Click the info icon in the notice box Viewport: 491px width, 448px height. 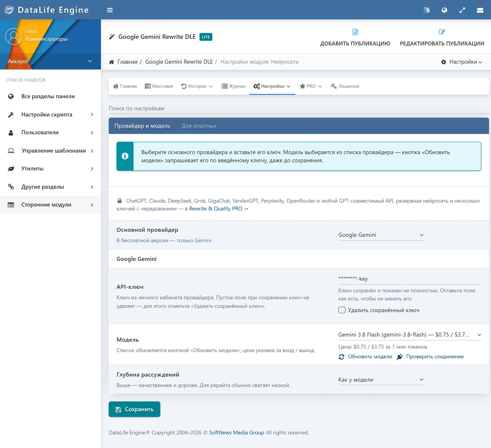coord(125,156)
